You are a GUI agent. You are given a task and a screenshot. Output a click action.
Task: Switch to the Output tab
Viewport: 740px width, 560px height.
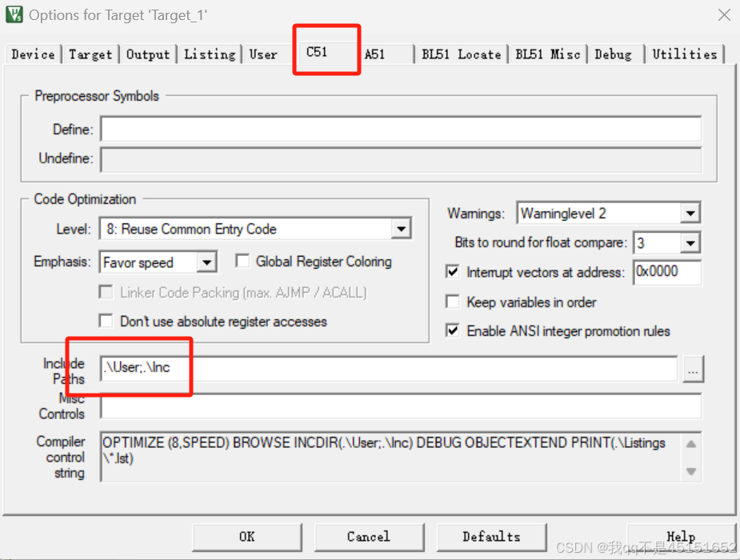148,54
